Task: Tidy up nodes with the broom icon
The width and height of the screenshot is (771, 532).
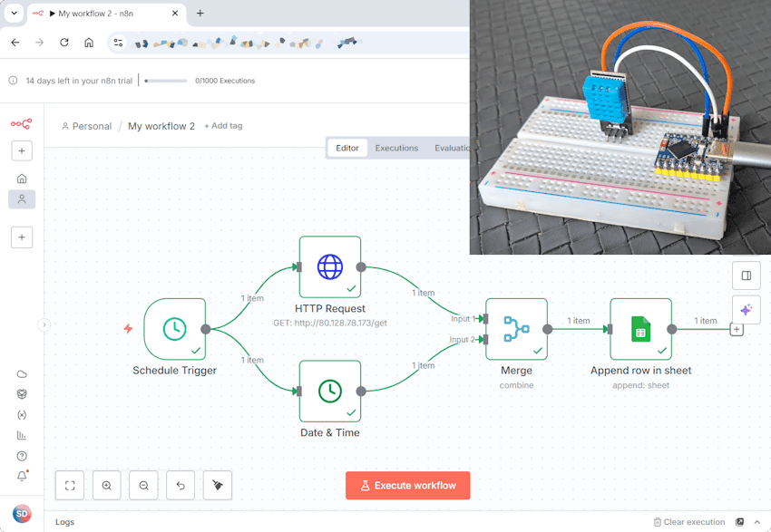Action: [x=218, y=486]
